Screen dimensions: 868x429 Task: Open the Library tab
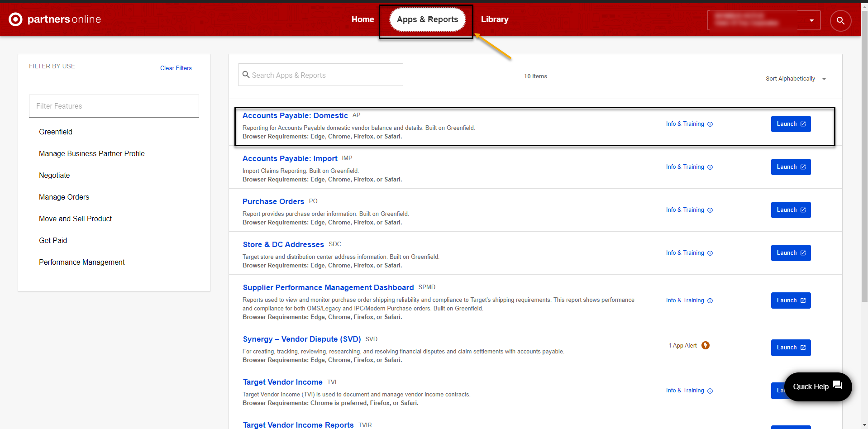point(494,19)
